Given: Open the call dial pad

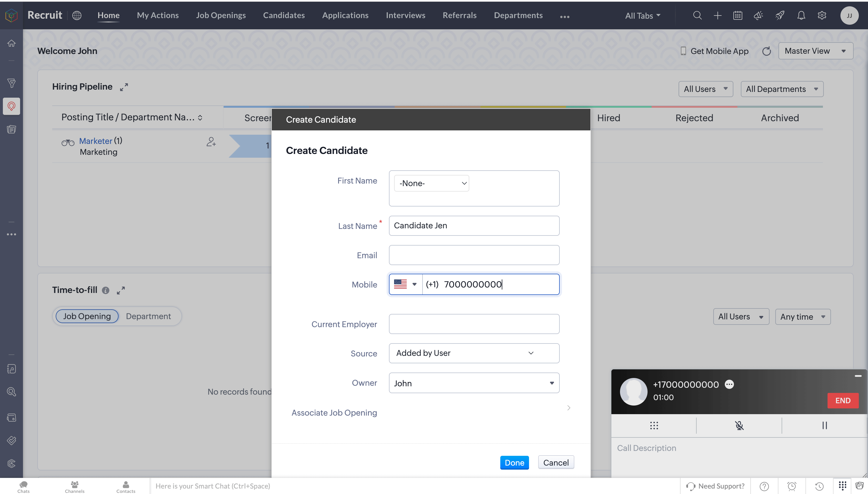Looking at the screenshot, I should click(x=654, y=425).
